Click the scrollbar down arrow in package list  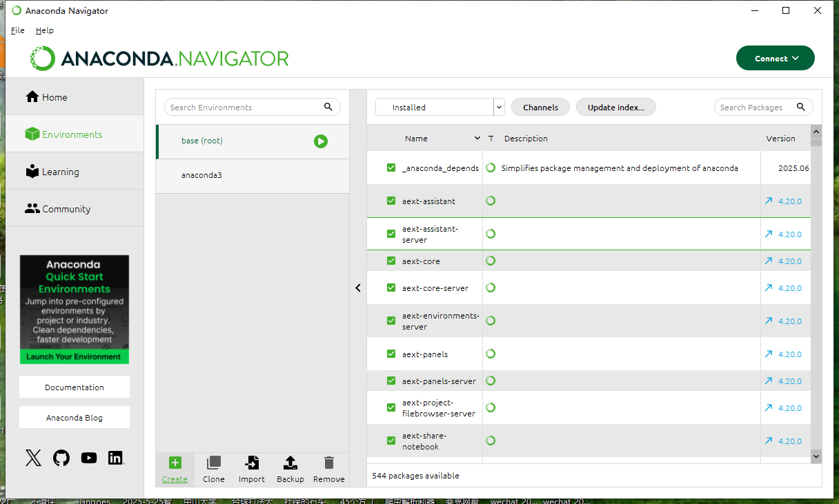tap(816, 456)
